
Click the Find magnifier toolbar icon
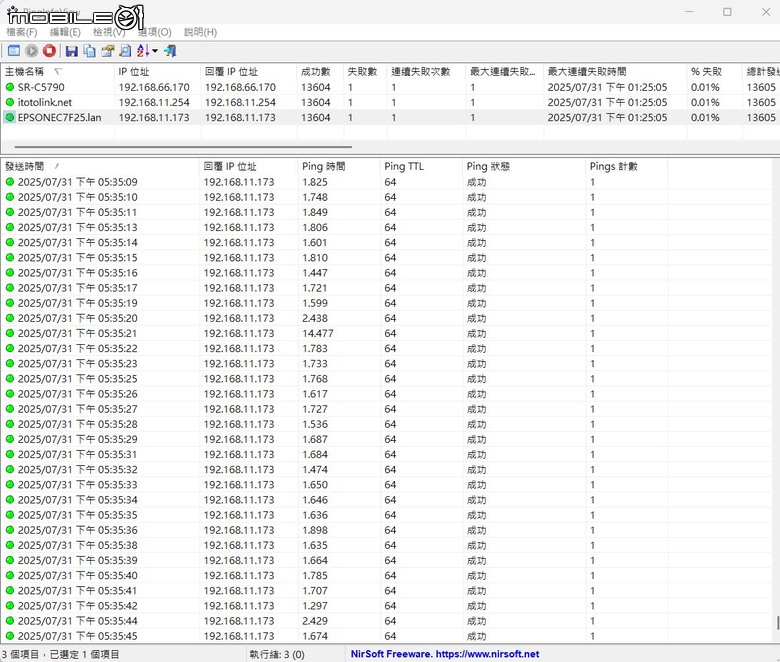pyautogui.click(x=125, y=51)
